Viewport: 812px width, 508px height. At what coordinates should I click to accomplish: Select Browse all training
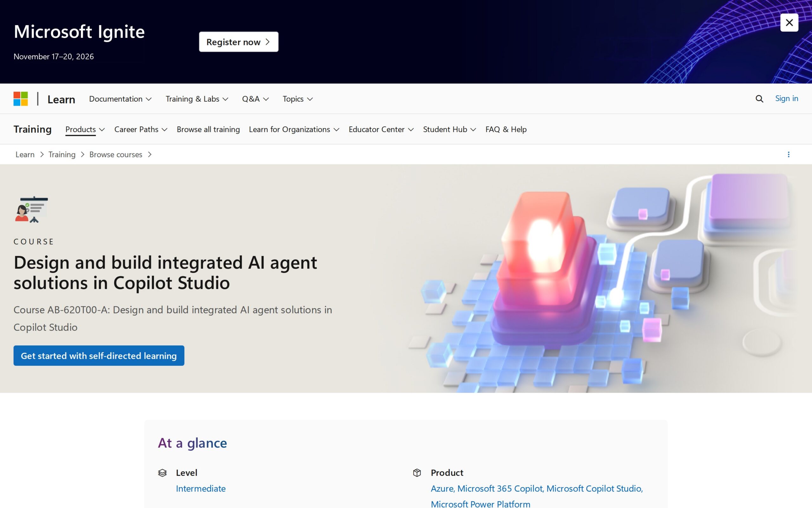[x=208, y=129]
